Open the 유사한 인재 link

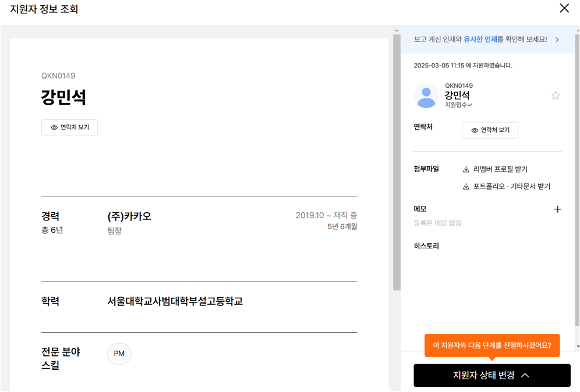480,39
